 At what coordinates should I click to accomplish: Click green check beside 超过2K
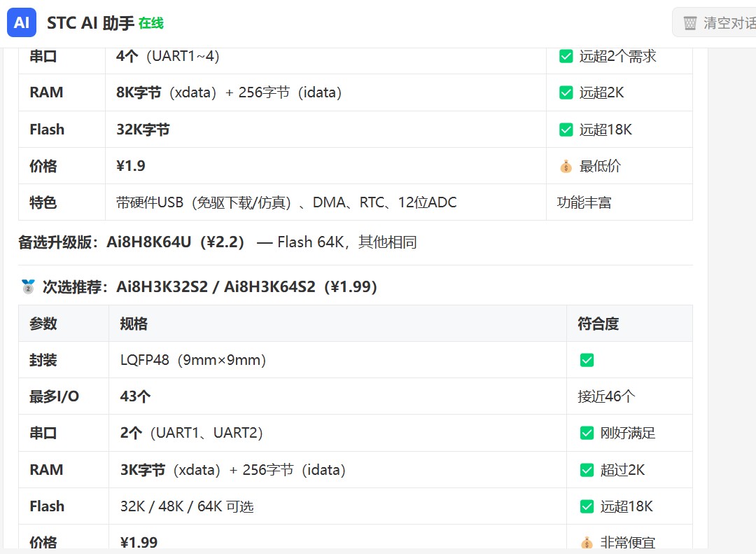click(587, 470)
